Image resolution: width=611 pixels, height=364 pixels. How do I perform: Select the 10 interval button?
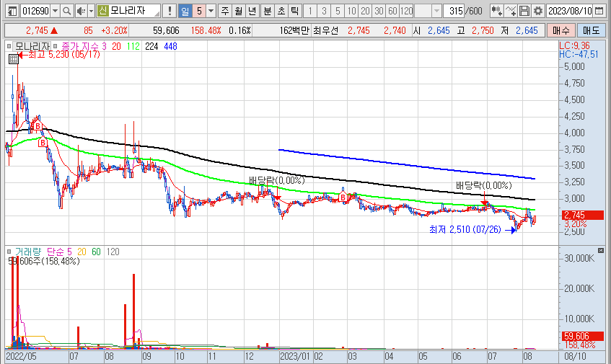point(351,11)
